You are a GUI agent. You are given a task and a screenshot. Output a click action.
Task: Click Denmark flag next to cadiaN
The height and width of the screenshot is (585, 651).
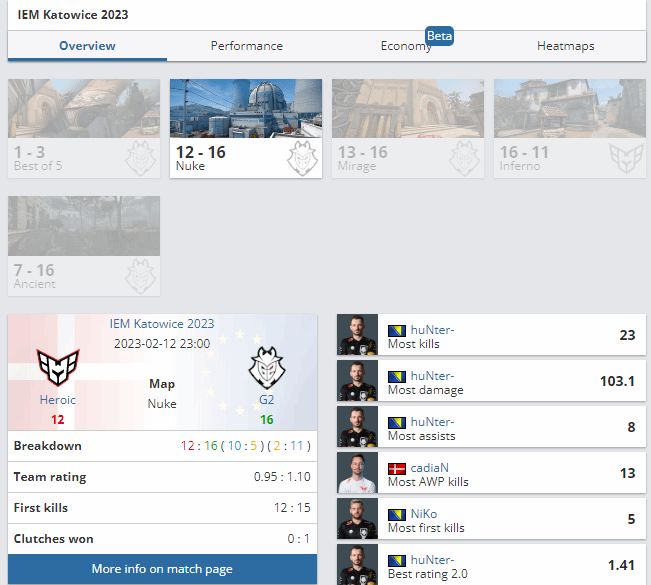[397, 469]
